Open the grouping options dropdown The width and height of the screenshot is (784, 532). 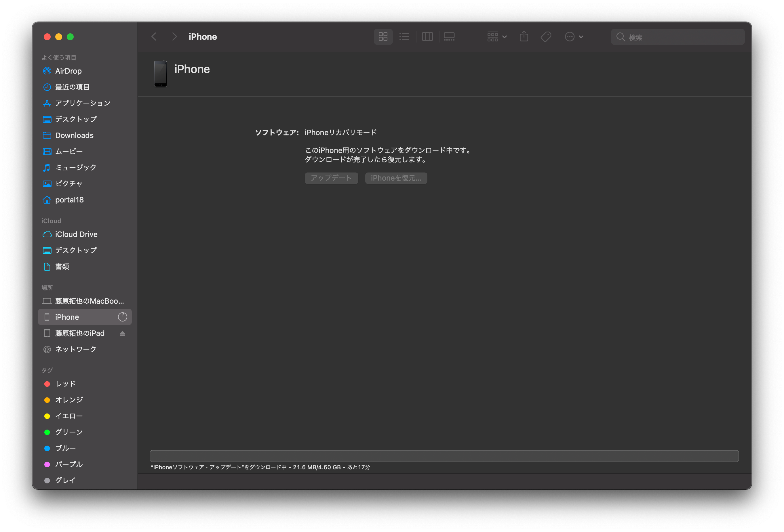point(496,37)
